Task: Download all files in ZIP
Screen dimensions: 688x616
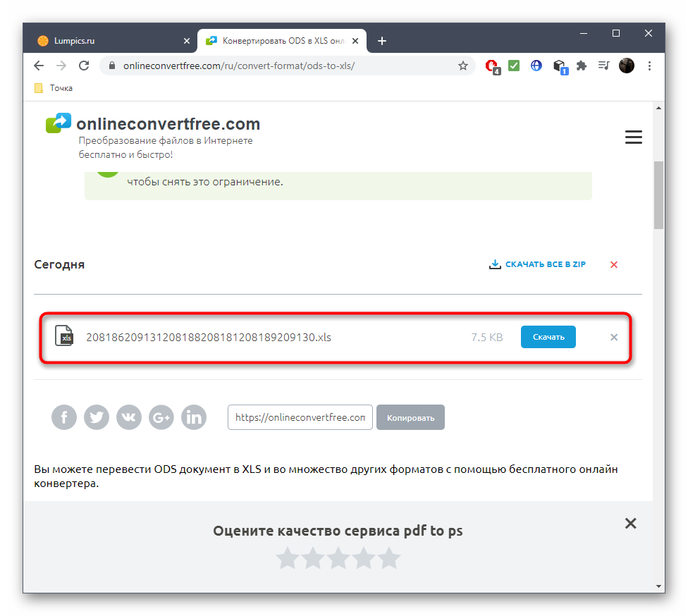Action: pos(537,264)
